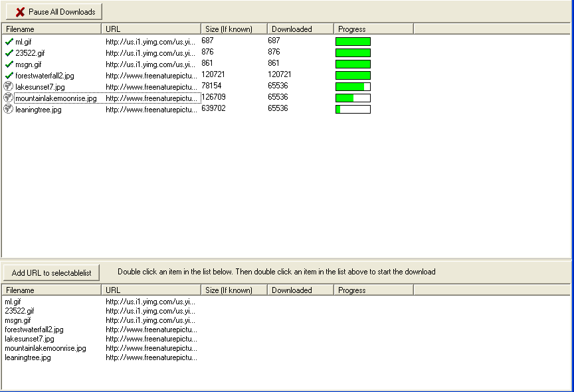
Task: Click lakesunset7.jpg progress bar
Action: point(353,87)
